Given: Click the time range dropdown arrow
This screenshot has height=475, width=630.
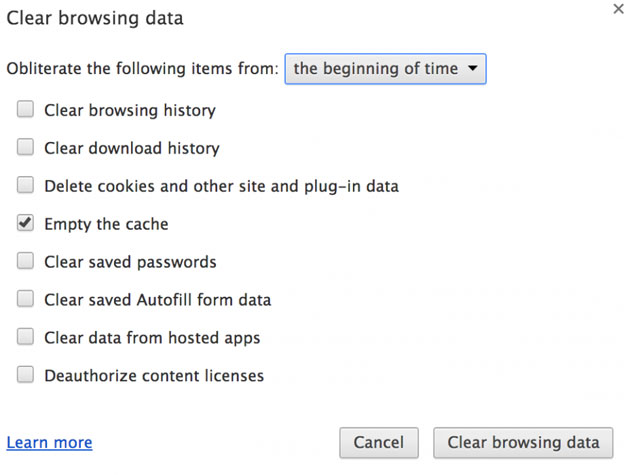Looking at the screenshot, I should click(x=472, y=69).
